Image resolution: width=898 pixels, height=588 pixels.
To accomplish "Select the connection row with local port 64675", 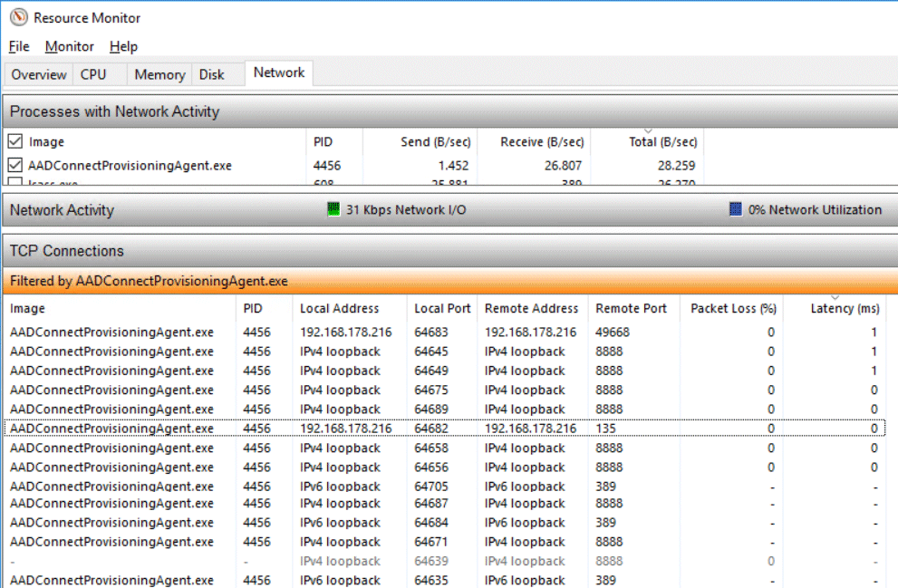I will tap(444, 390).
